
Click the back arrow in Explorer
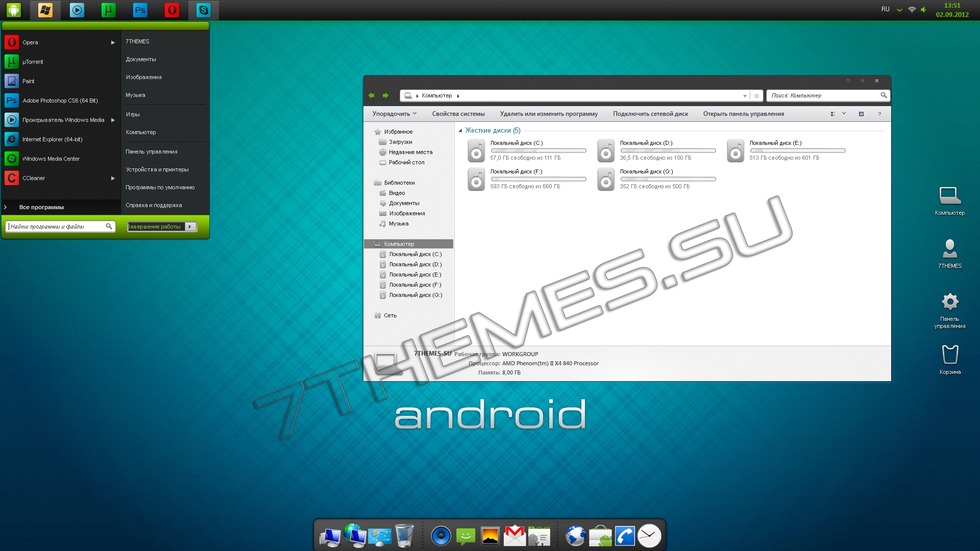(x=372, y=95)
